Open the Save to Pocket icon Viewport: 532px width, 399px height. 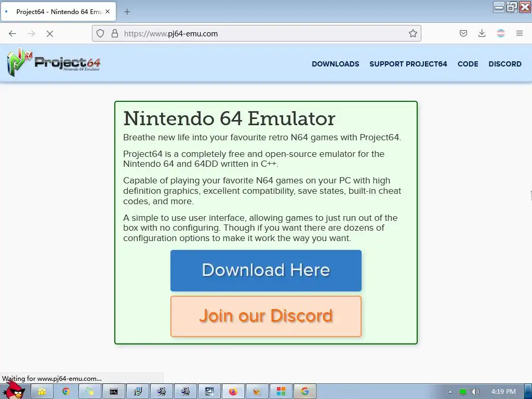point(463,34)
